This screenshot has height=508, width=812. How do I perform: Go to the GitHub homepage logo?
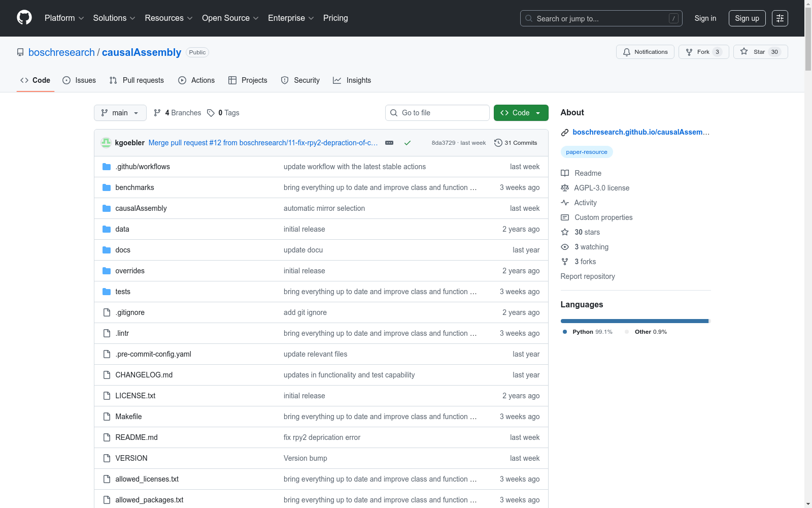click(24, 18)
